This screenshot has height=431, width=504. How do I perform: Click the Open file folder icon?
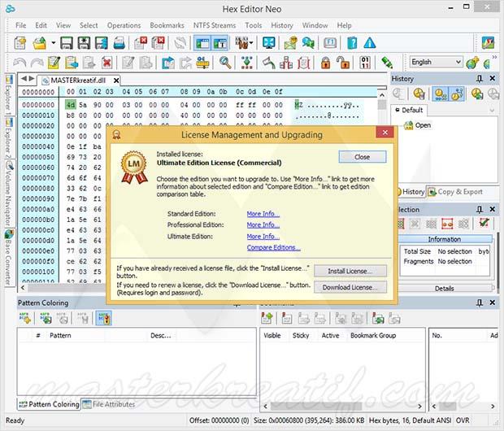40,43
